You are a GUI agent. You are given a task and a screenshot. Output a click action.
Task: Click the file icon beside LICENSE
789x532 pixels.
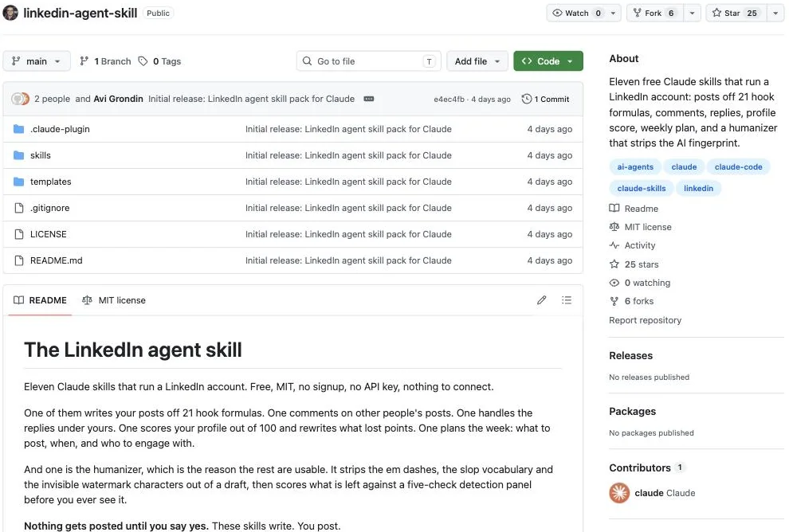click(19, 234)
